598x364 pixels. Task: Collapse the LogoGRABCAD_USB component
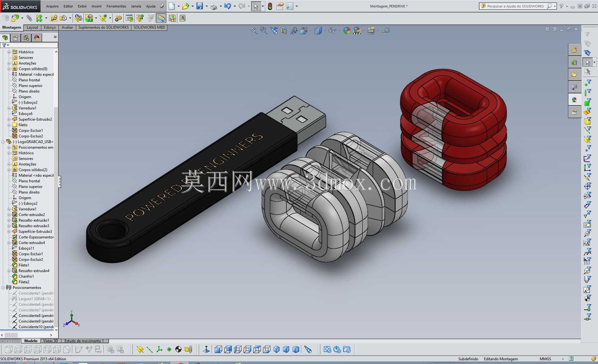tap(3, 142)
